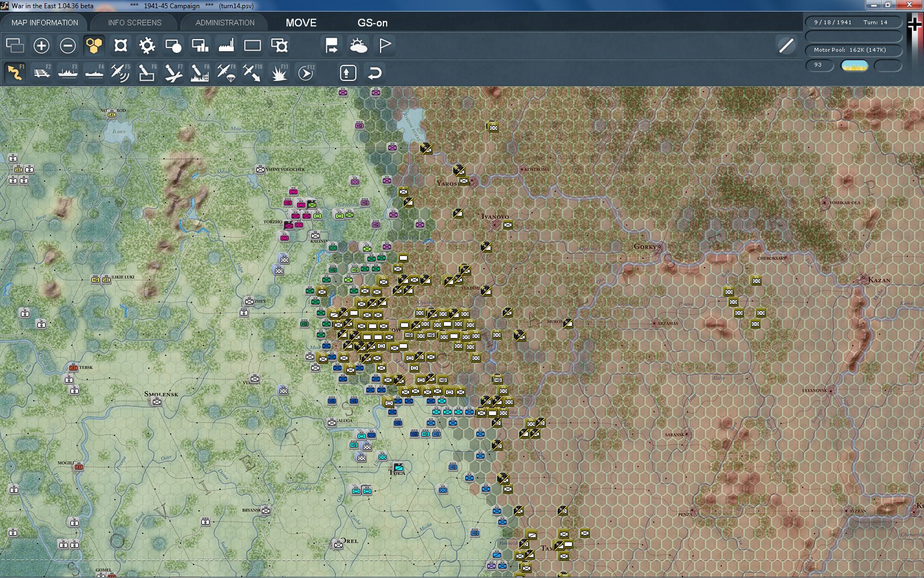This screenshot has height=578, width=924.
Task: Toggle the factory icon in the toolbar
Action: 226,45
